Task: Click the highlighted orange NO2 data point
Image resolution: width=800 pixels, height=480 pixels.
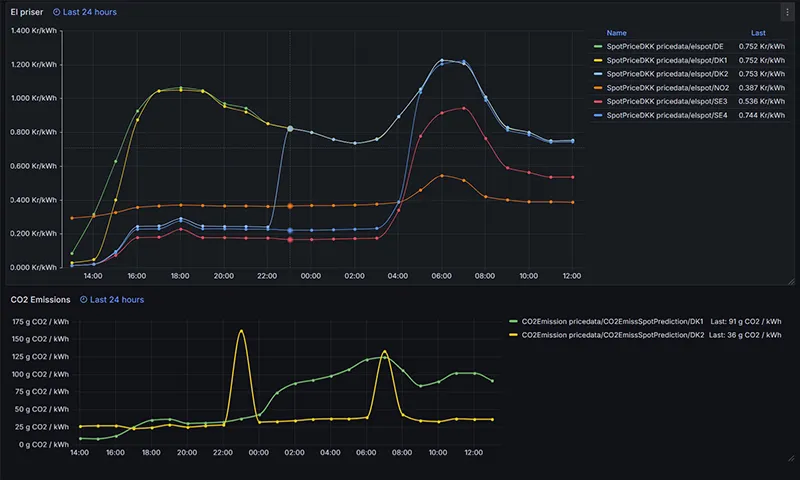Action: (x=290, y=206)
